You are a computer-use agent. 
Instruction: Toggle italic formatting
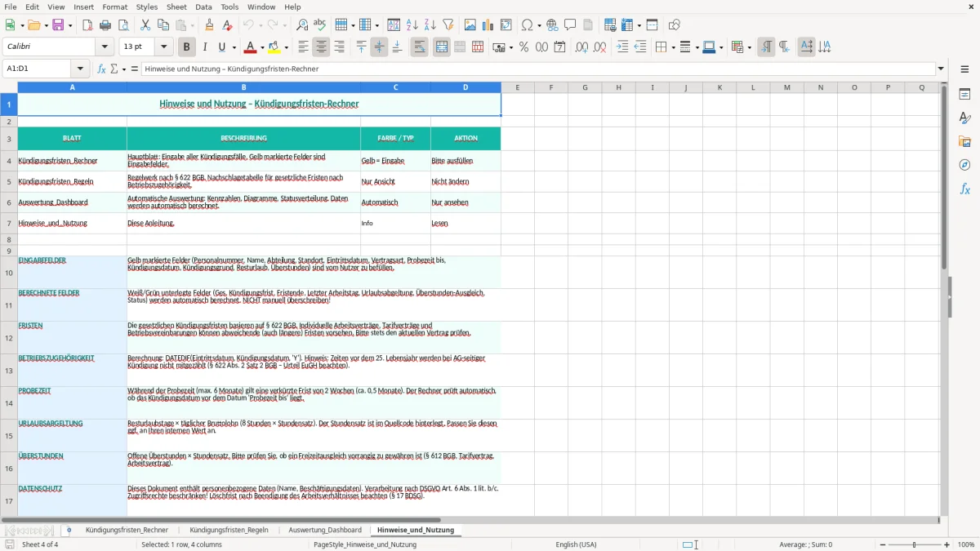pos(204,47)
